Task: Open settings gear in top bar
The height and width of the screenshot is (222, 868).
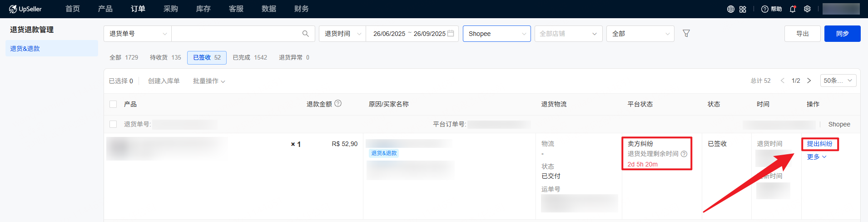Action: click(x=807, y=9)
